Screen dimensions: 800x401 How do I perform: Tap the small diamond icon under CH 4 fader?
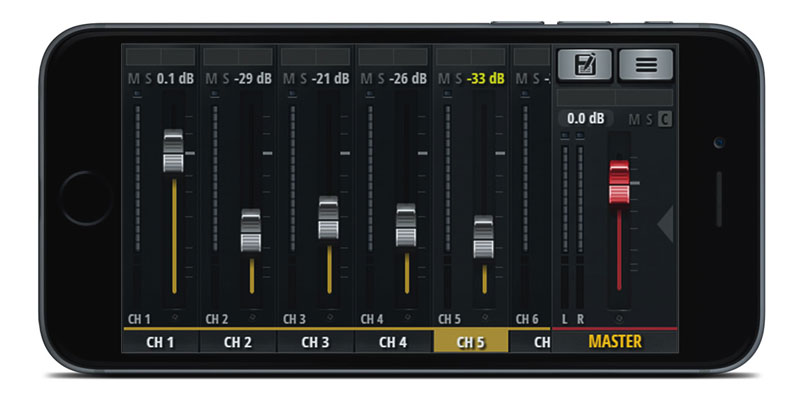coord(407,317)
